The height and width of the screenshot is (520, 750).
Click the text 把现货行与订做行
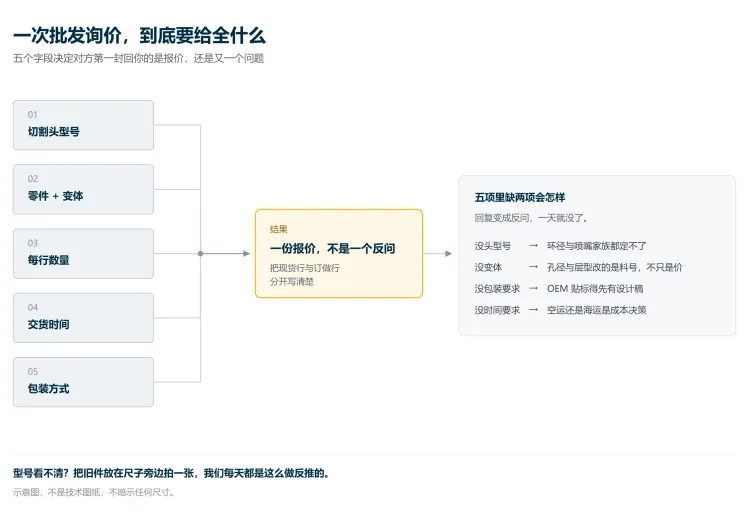pos(305,268)
